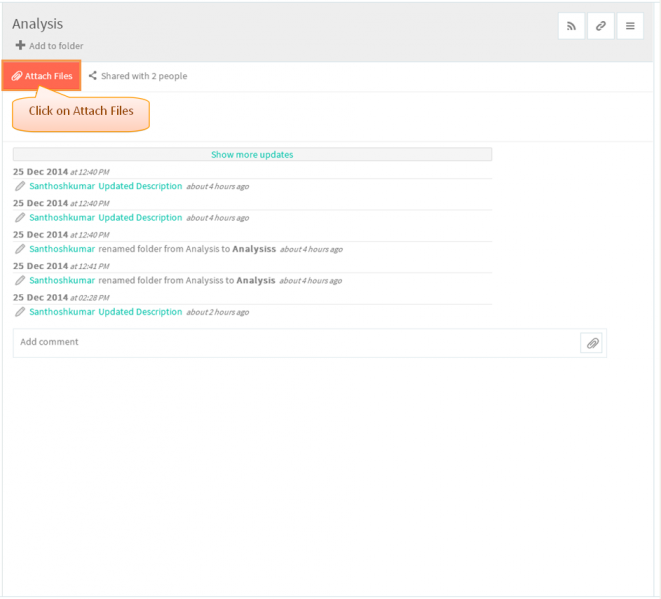Open first Updated Description link under 12:40 PM
Image resolution: width=661 pixels, height=599 pixels.
[x=140, y=186]
